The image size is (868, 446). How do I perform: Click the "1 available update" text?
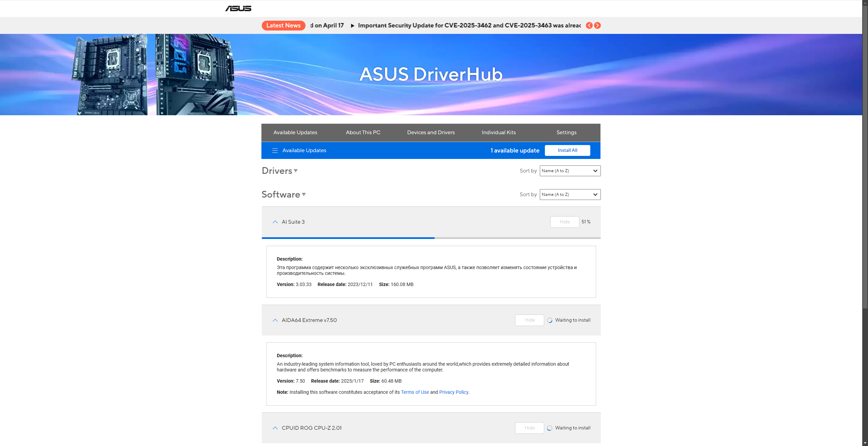515,150
